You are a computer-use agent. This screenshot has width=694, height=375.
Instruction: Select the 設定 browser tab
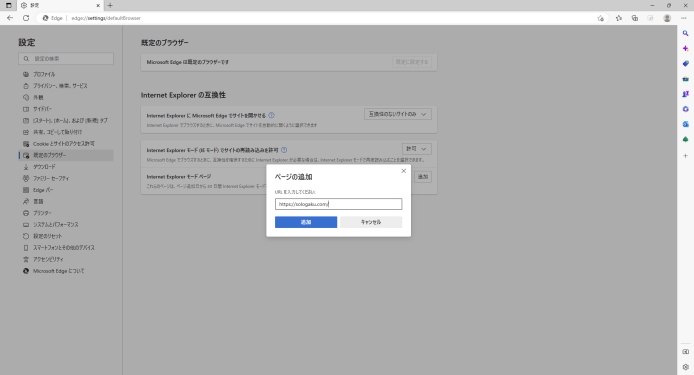tap(60, 5)
